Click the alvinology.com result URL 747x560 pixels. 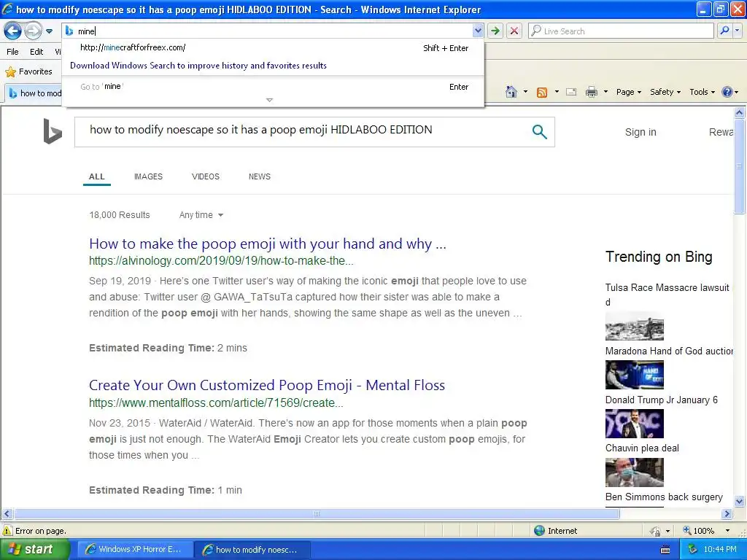[x=221, y=261]
